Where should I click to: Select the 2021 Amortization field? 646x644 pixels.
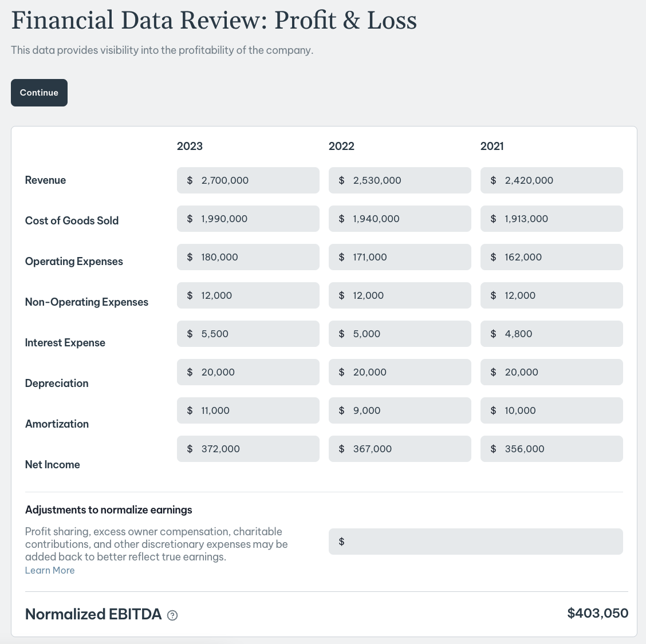(x=552, y=410)
